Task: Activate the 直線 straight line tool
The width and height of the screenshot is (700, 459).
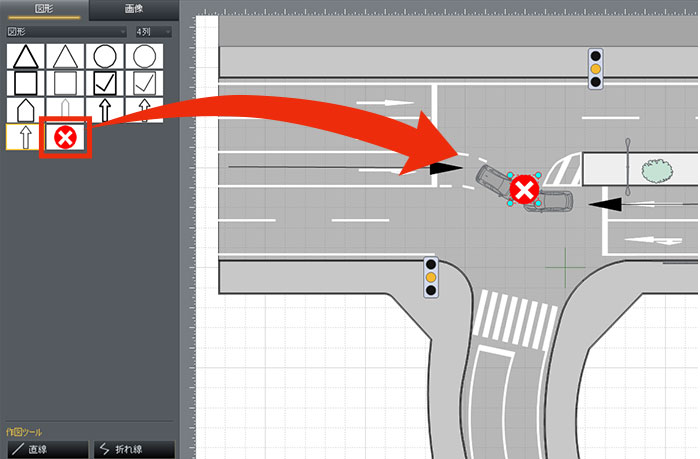Action: (x=43, y=449)
